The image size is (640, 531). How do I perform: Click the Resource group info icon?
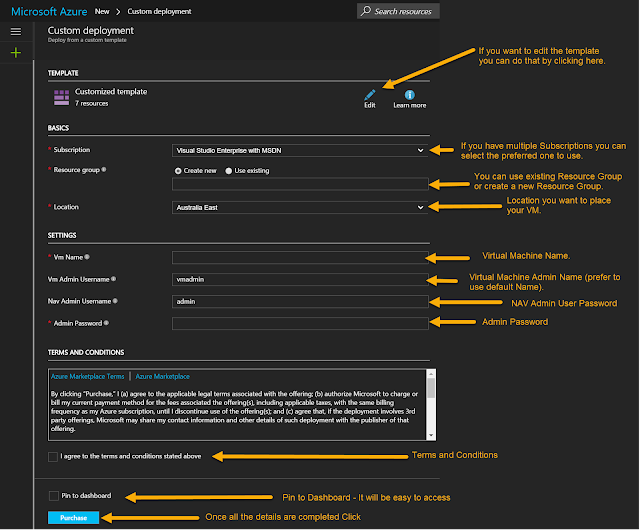point(105,170)
